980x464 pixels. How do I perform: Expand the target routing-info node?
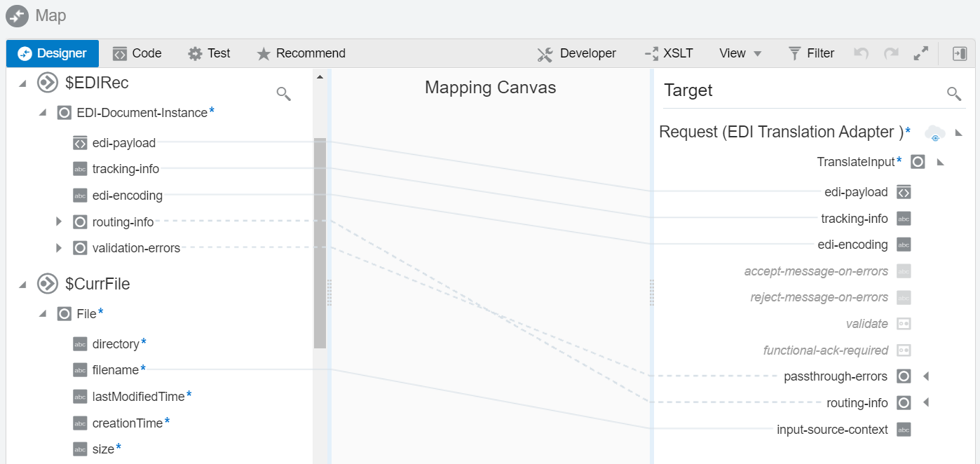pos(926,403)
